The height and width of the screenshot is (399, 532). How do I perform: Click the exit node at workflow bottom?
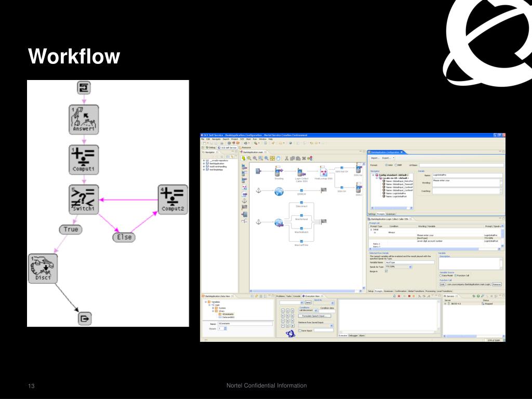point(85,318)
